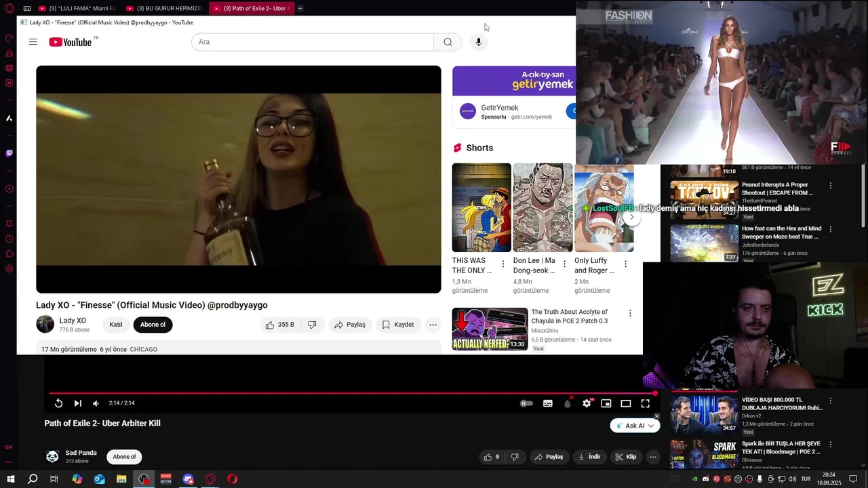Select the 'Path of Exile 2- Uber' tab
868x488 pixels.
tap(250, 8)
